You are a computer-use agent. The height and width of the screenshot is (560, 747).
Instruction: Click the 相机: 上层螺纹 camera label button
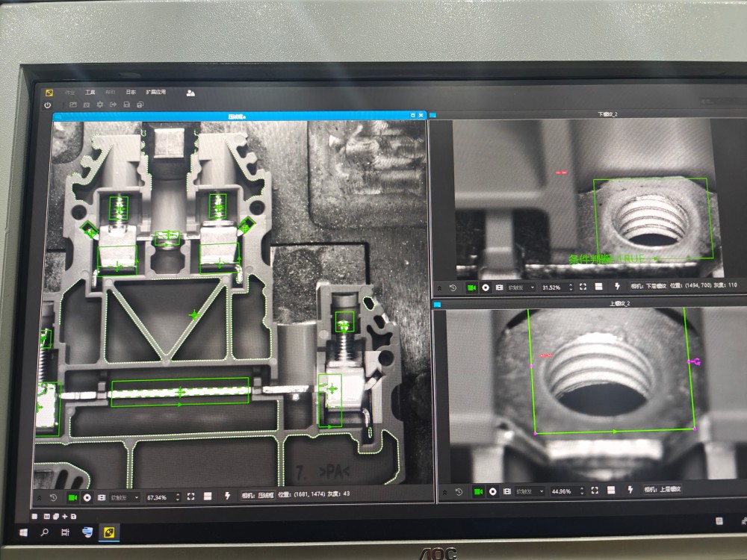pos(663,489)
